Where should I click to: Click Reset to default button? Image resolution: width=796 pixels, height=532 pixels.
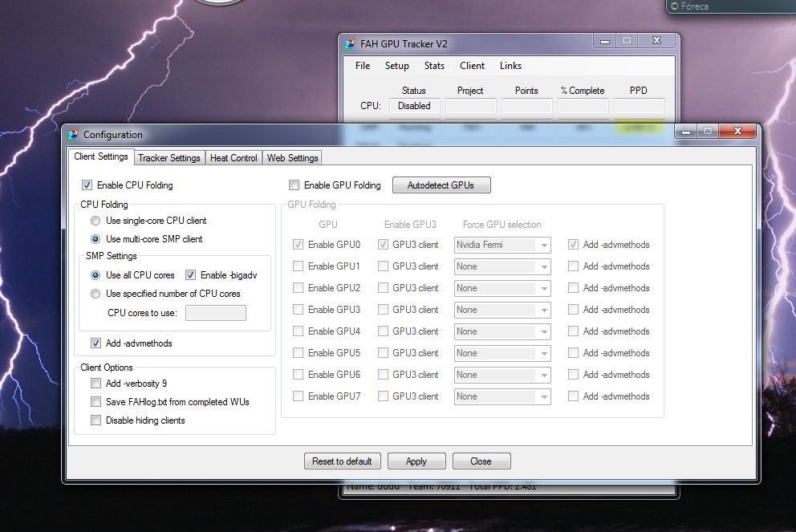(342, 461)
